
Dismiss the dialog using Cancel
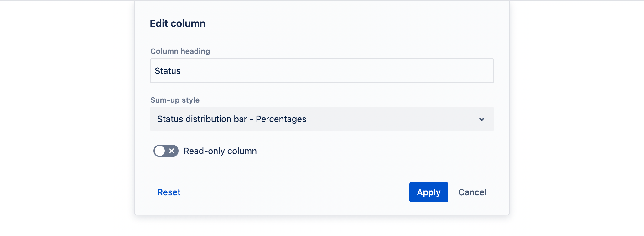472,192
